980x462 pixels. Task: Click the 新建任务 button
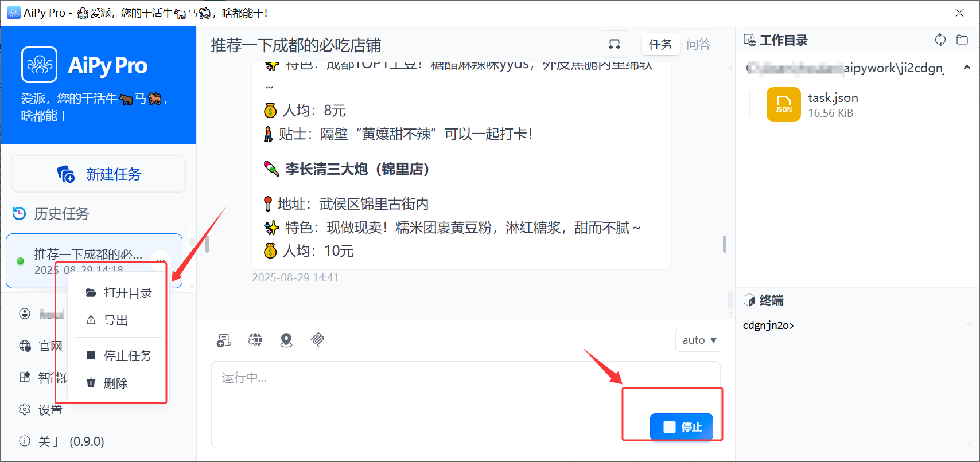(99, 174)
